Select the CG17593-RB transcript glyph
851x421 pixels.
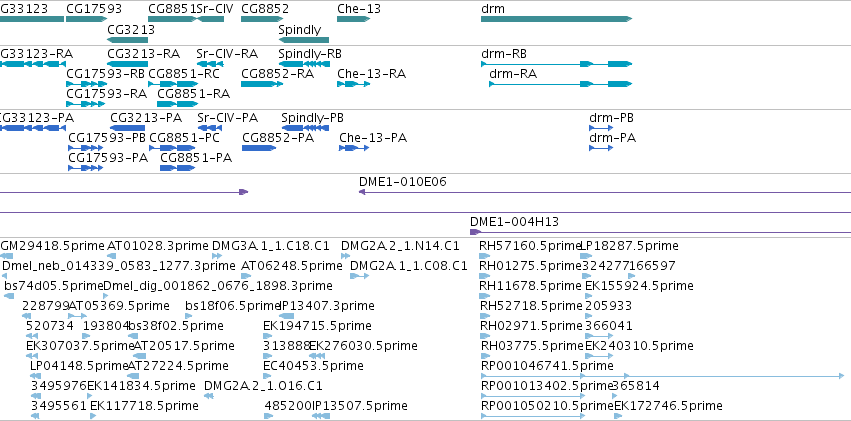click(x=86, y=84)
